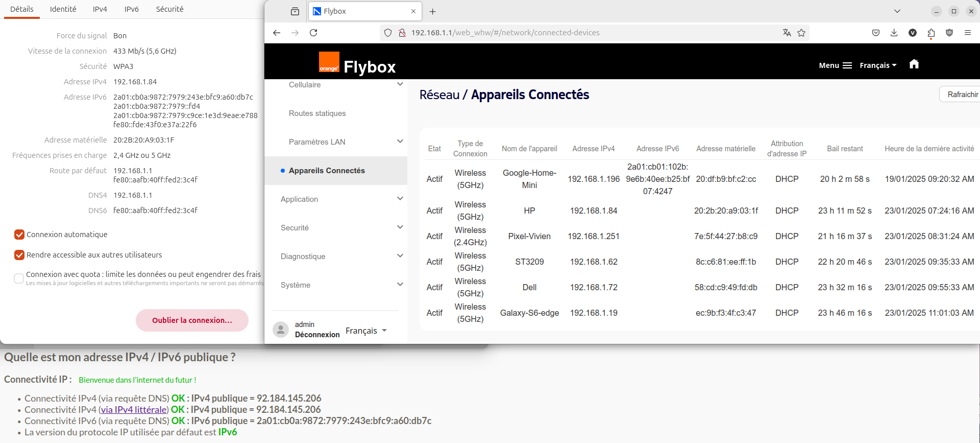Close the Flybox tab
980x443 pixels.
pyautogui.click(x=413, y=11)
